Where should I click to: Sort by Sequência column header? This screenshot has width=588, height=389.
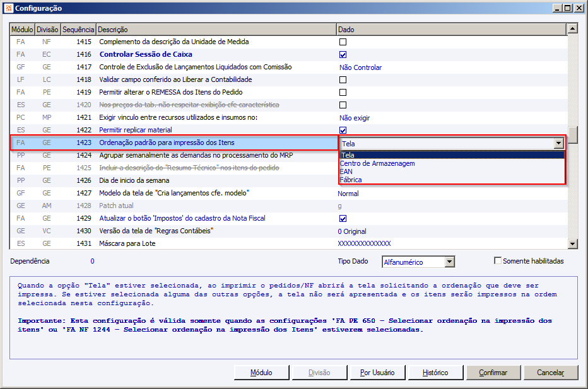click(x=78, y=29)
